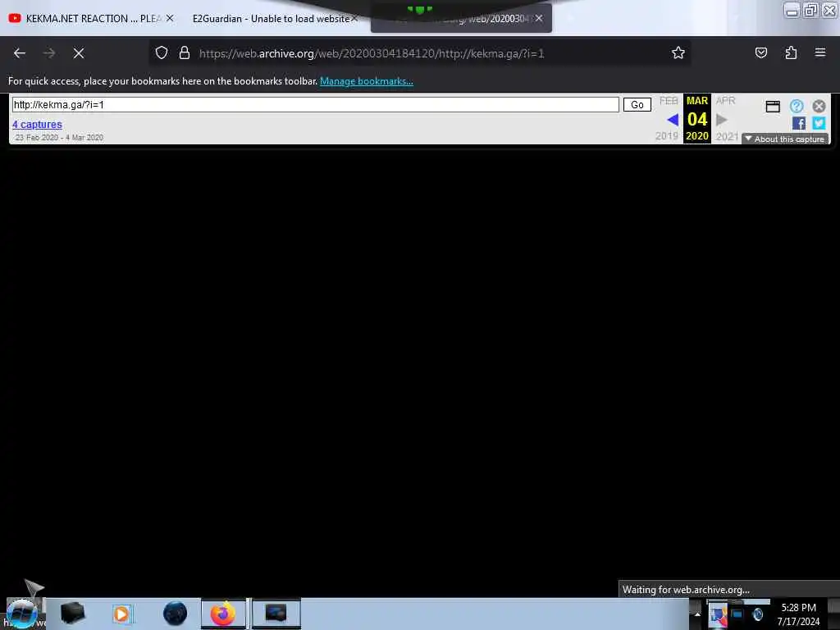Select the 2019 year in timeline
Screen dimensions: 840x630
pos(666,136)
